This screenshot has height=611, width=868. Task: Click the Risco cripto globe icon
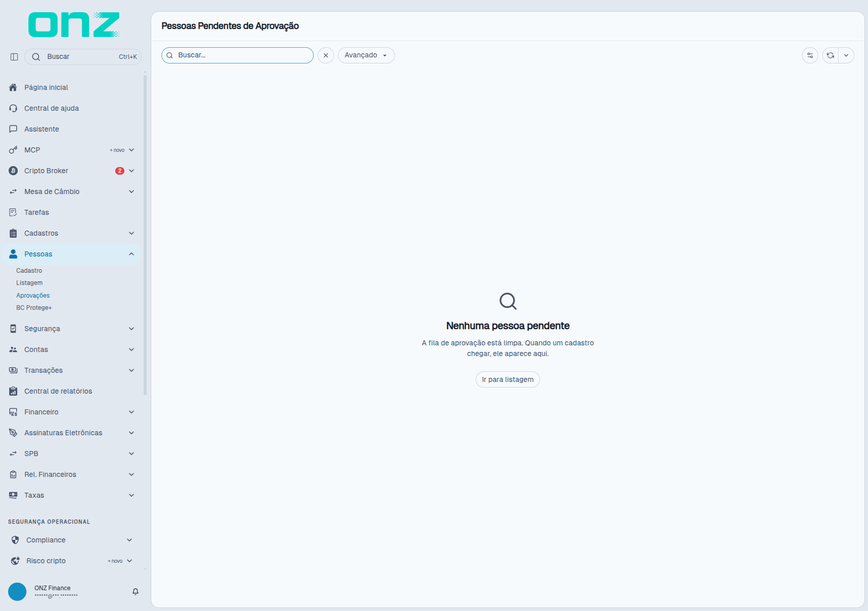point(15,561)
